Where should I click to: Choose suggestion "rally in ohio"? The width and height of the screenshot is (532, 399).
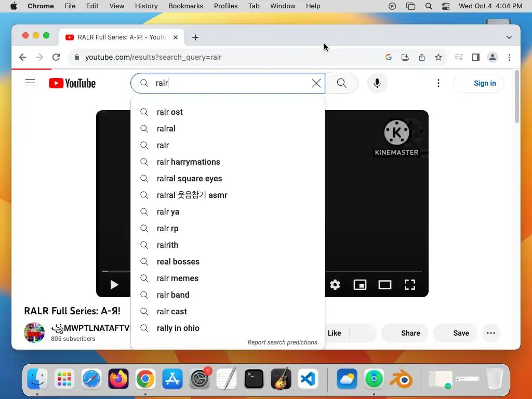[228, 328]
